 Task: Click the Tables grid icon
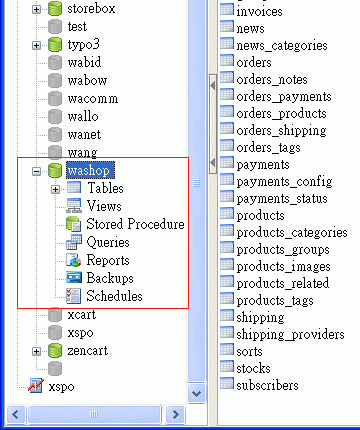74,188
